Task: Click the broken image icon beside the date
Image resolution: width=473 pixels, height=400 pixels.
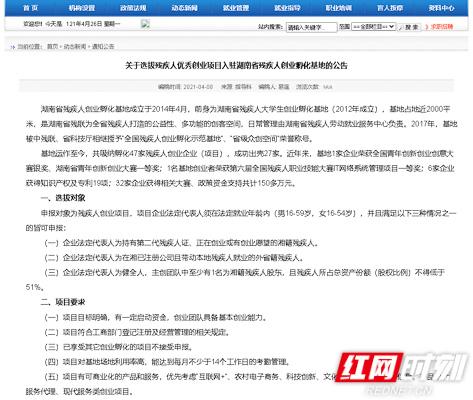Action: 145,24
